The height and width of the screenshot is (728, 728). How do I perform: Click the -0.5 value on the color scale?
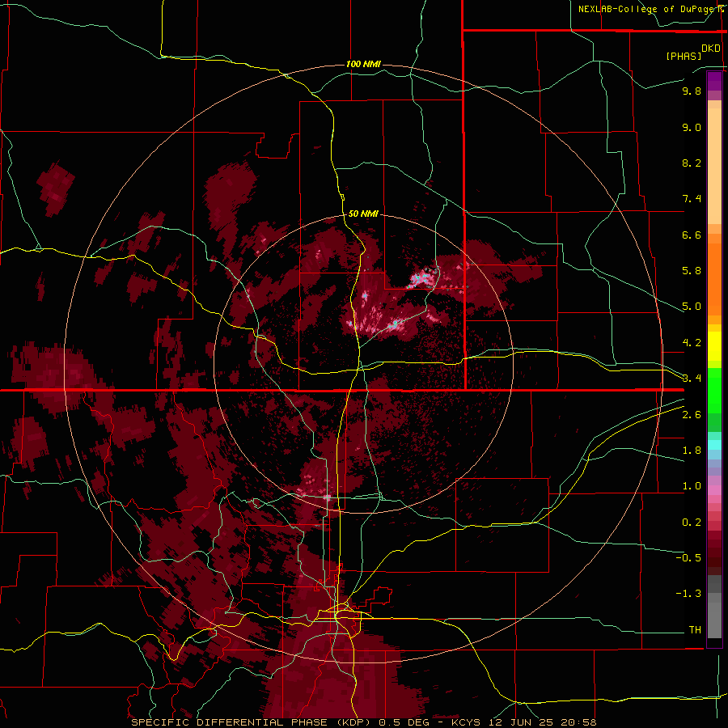(688, 557)
